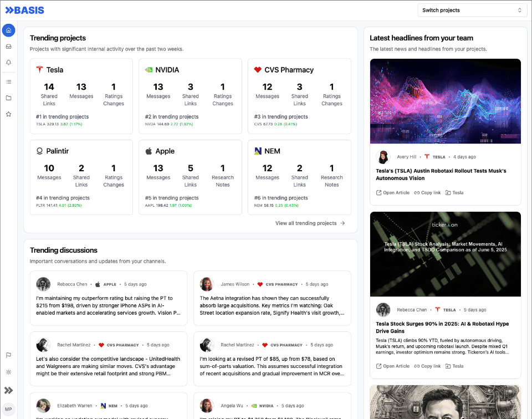Viewport: 532px width, 419px height.
Task: Click Open Article under Austin Robotaxi headline
Action: (x=393, y=193)
